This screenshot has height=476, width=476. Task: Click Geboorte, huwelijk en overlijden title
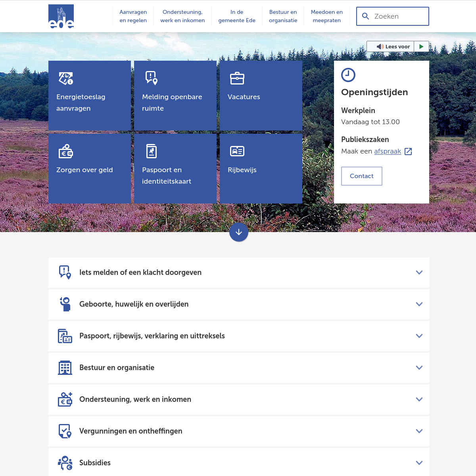point(134,304)
